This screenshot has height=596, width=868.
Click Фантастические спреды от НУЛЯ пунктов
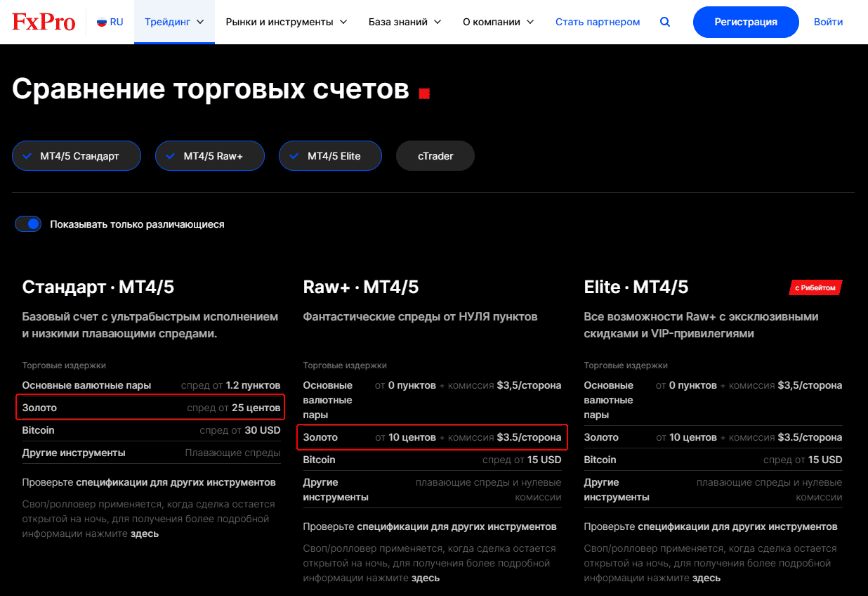pyautogui.click(x=420, y=317)
